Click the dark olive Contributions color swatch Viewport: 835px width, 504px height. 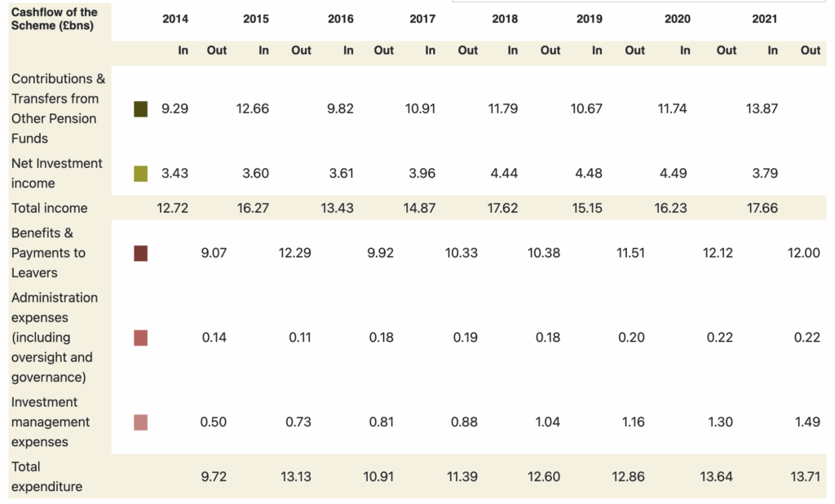141,108
